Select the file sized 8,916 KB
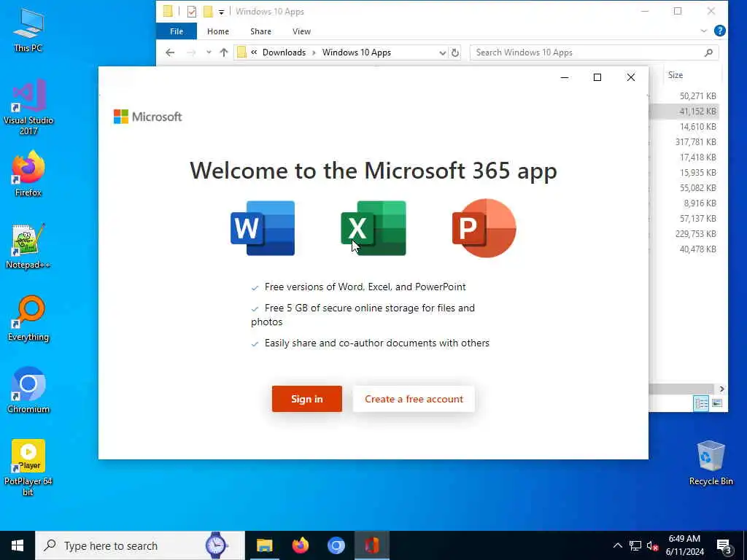The height and width of the screenshot is (560, 747). (x=700, y=203)
